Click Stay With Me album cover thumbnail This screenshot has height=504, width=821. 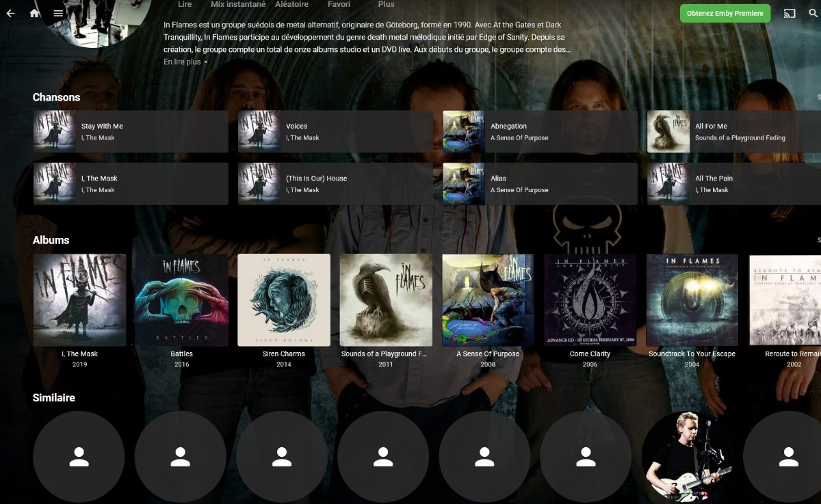tap(54, 131)
